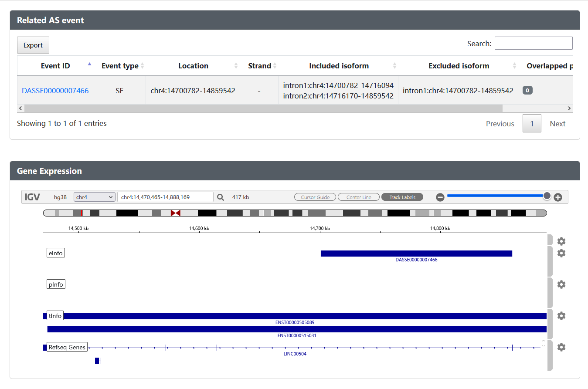The image size is (588, 389).
Task: Click the Export button
Action: click(33, 45)
